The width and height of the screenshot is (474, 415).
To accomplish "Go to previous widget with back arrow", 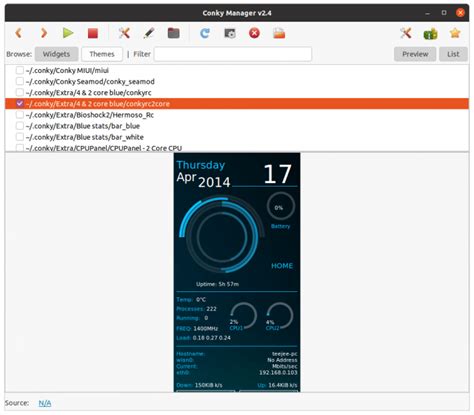I will [x=19, y=33].
